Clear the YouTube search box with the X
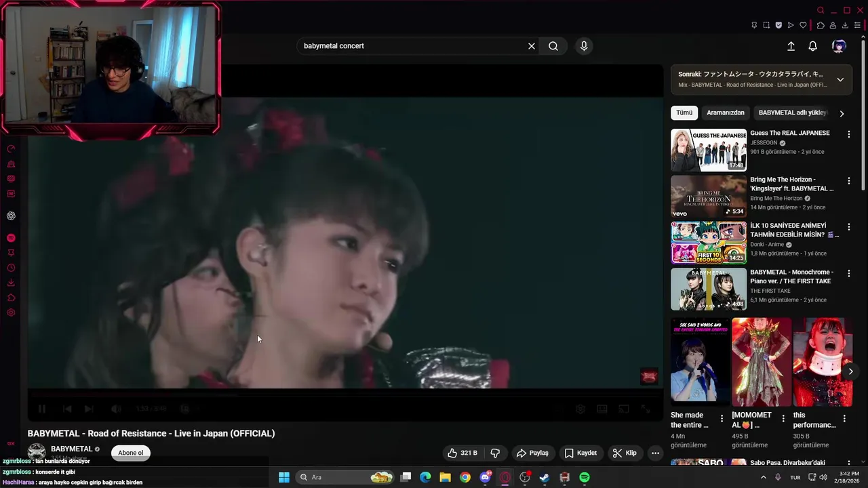868x488 pixels. pos(532,46)
